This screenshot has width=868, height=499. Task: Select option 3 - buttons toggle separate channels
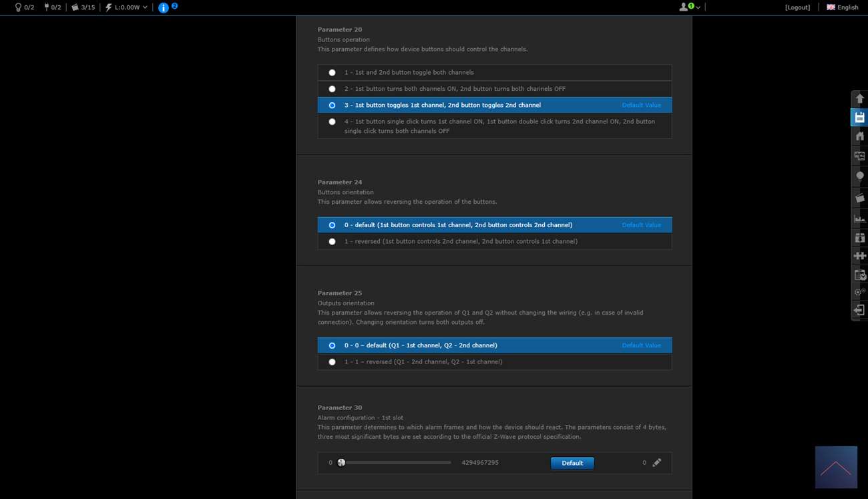pyautogui.click(x=495, y=105)
